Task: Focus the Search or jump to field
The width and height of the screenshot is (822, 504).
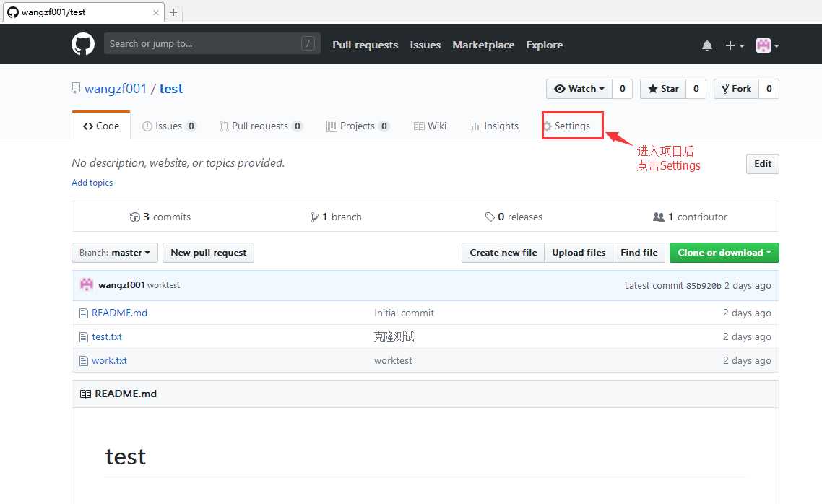Action: click(212, 43)
